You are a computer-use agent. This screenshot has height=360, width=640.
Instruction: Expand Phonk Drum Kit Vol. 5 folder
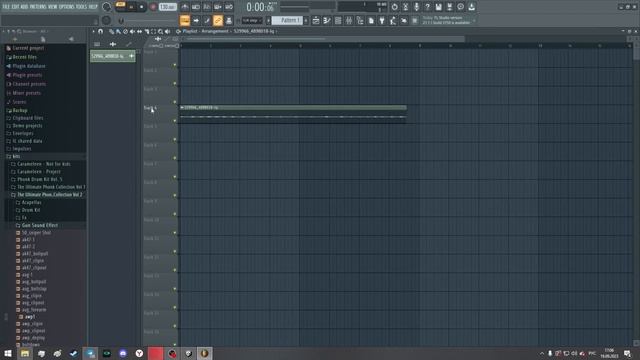[x=40, y=179]
